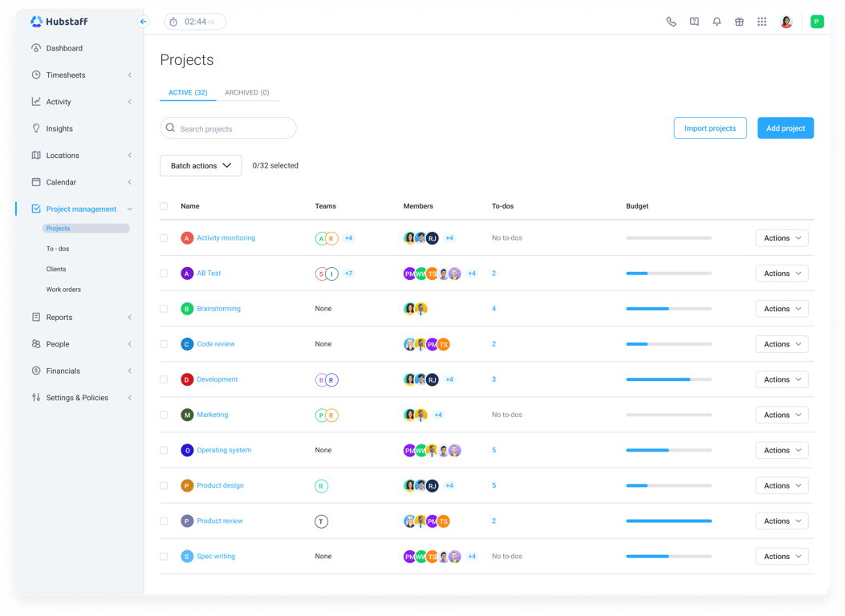Image resolution: width=845 pixels, height=616 pixels.
Task: Focus the Search projects input field
Action: (228, 128)
